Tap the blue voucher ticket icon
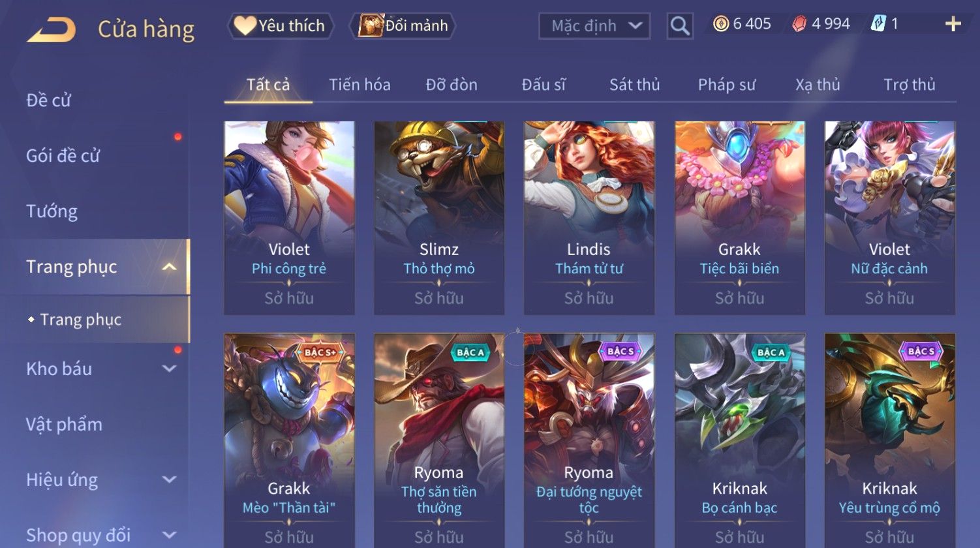 tap(878, 24)
